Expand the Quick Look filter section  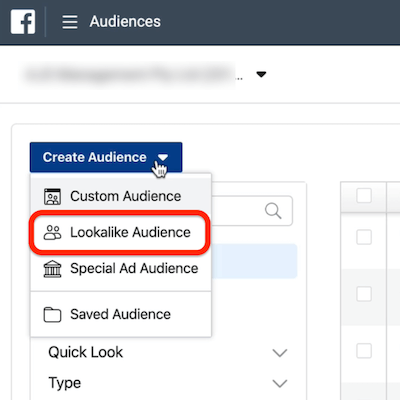[x=168, y=352]
